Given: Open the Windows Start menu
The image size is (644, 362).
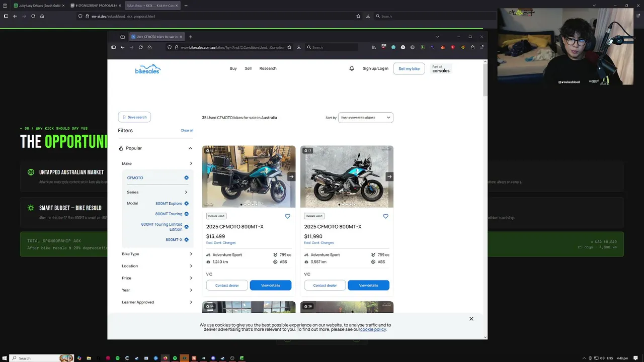Looking at the screenshot, I should [5, 358].
